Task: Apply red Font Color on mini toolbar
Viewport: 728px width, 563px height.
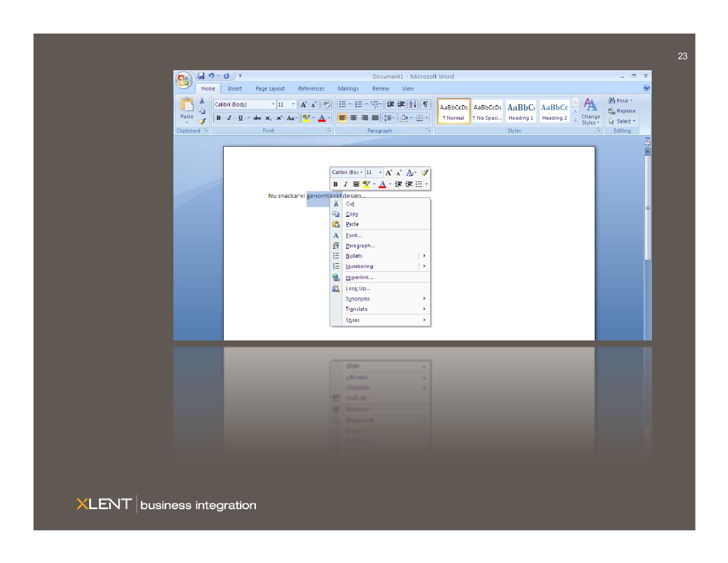Action: pos(383,184)
